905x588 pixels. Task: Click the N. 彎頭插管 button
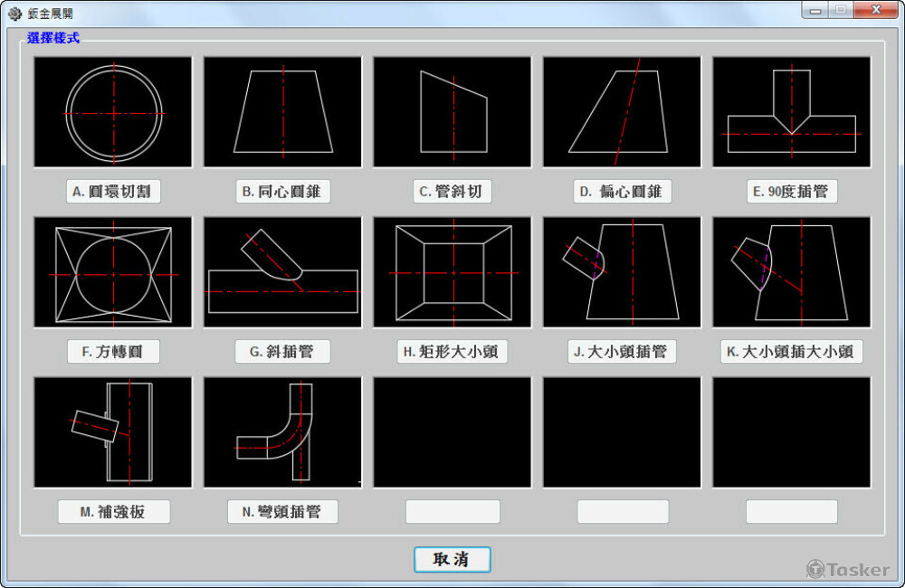click(x=282, y=512)
